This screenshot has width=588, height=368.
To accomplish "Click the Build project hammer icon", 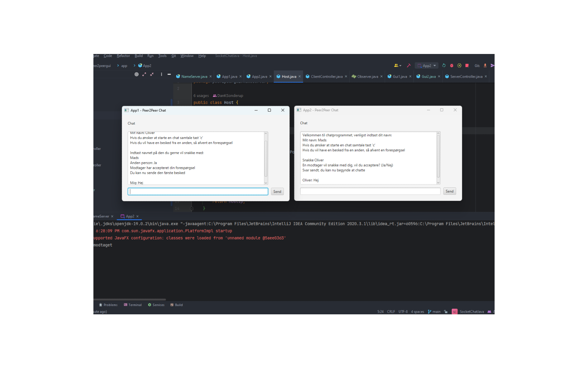I will (409, 66).
